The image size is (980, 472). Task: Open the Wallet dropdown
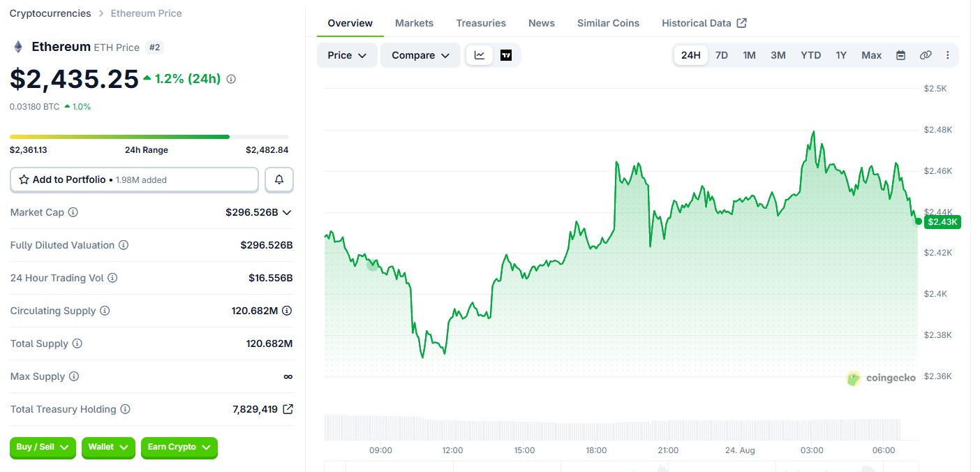[x=108, y=447]
